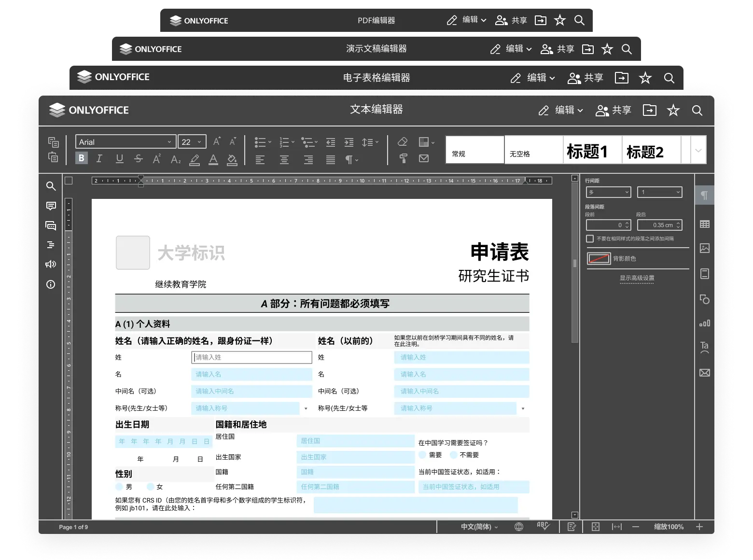Open header and footer settings tab
Screen dimensions: 753x560
click(x=705, y=274)
